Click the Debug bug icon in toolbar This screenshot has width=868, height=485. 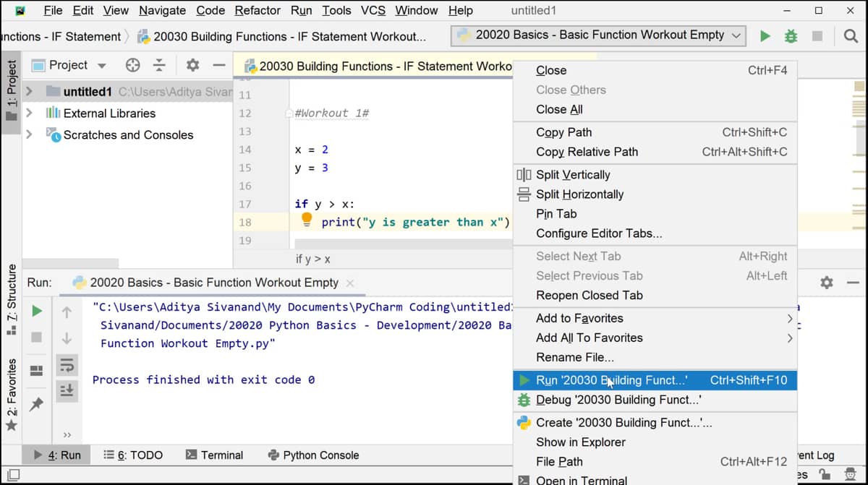click(791, 35)
